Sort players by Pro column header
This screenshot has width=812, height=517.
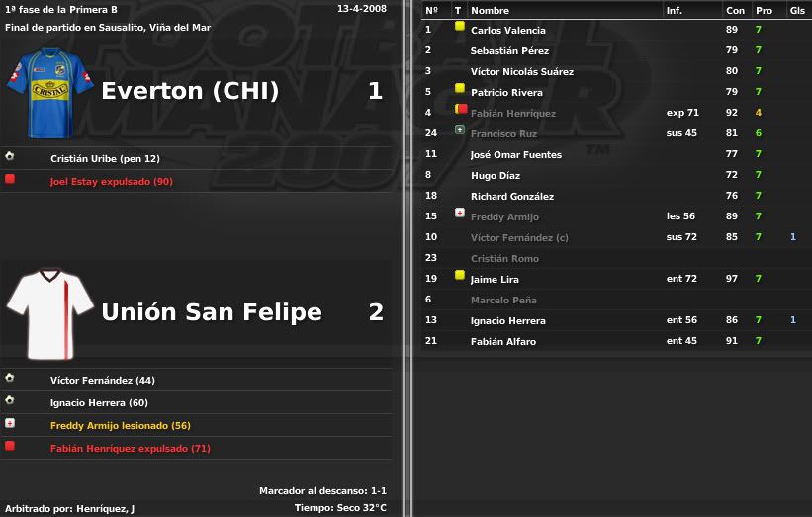click(764, 10)
